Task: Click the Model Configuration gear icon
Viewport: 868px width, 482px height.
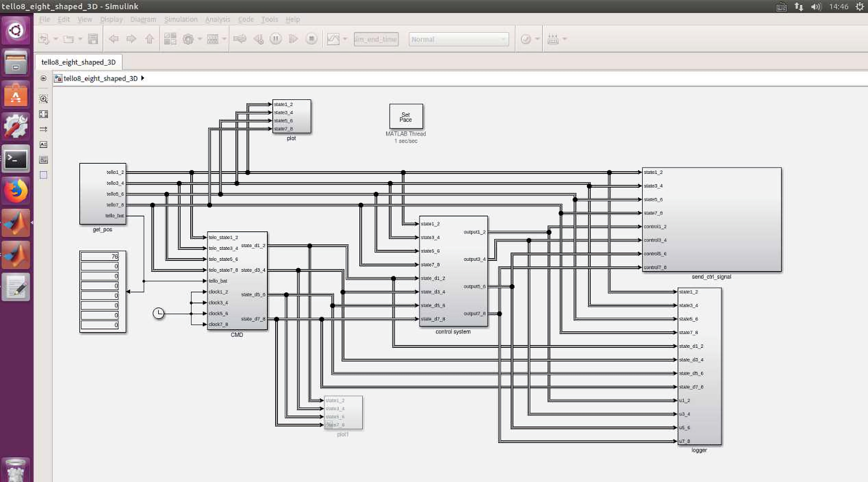Action: (x=188, y=39)
